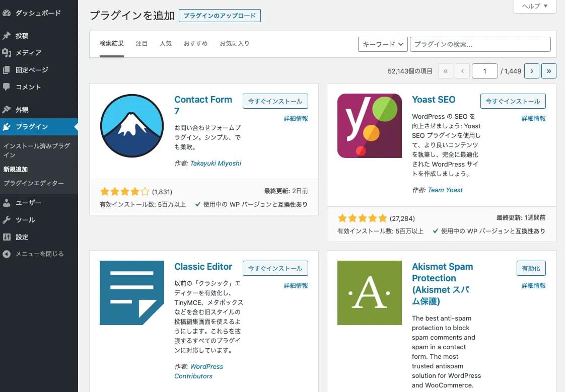Click the Classic Editor title link
The width and height of the screenshot is (565, 392).
coord(203,266)
